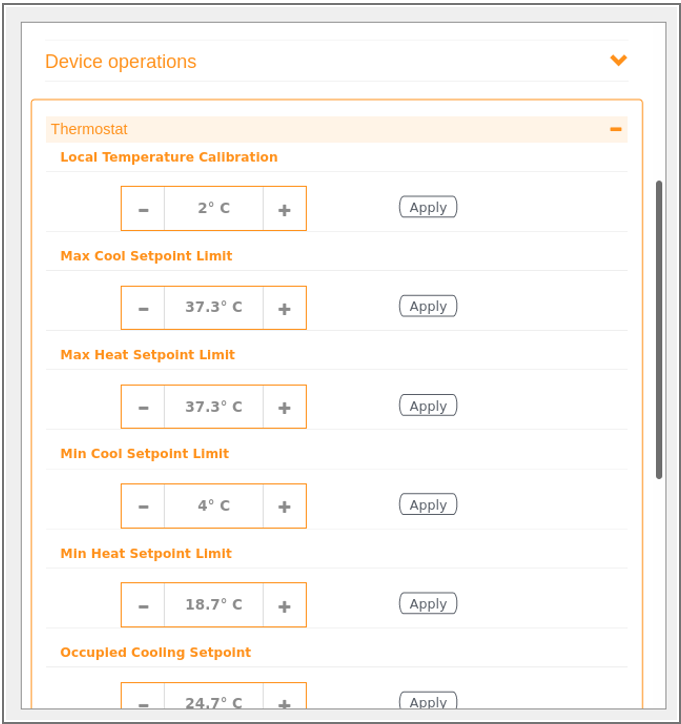Click the Max Cool Setpoint Limit label
Screen dimensions: 681x724
coord(146,256)
